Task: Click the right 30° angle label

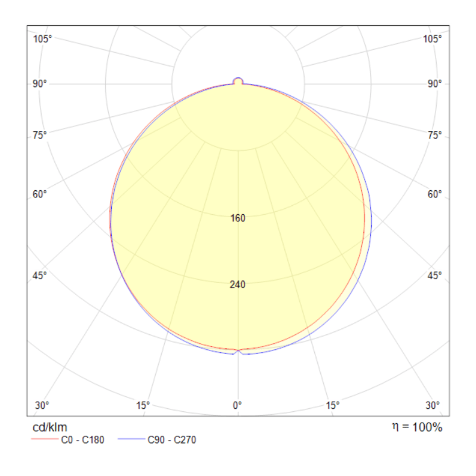Action: 433,405
